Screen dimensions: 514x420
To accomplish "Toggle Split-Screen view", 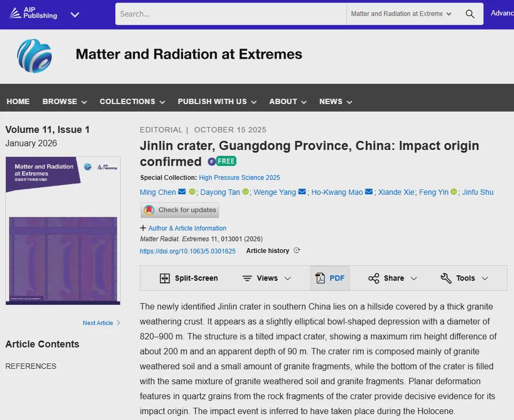I will (189, 278).
